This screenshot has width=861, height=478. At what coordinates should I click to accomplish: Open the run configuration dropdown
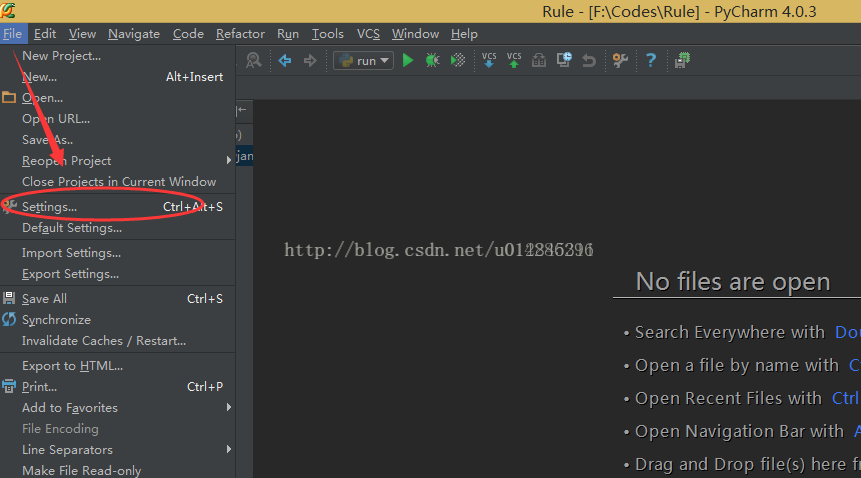tap(364, 60)
